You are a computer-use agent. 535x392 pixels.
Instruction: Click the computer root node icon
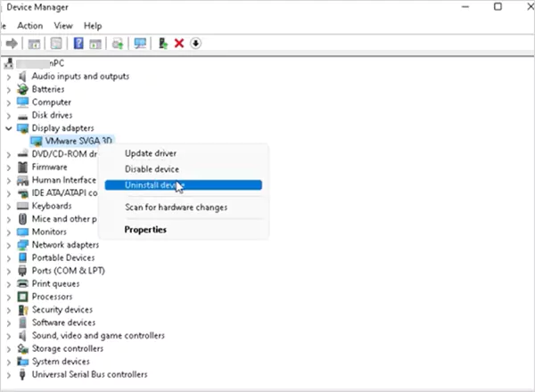click(9, 63)
